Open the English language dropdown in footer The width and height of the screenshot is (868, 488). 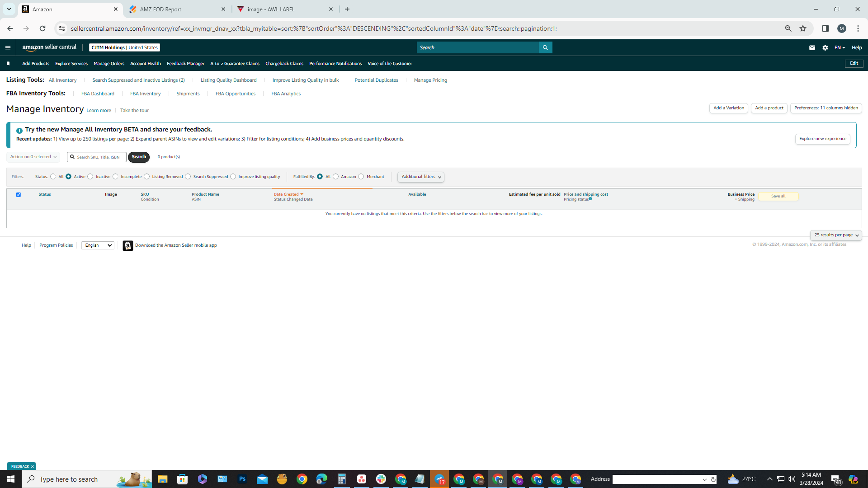click(98, 245)
